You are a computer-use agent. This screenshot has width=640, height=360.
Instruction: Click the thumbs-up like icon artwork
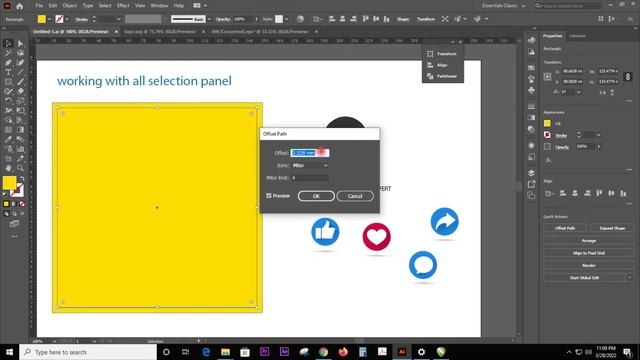coord(325,231)
